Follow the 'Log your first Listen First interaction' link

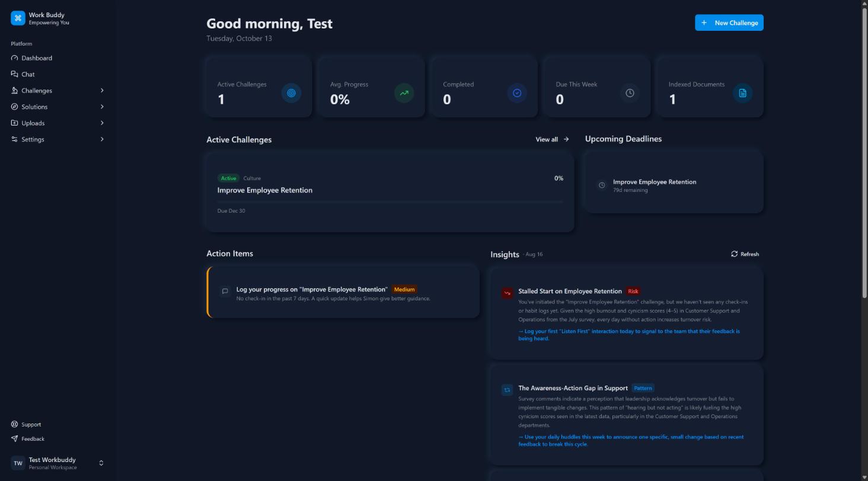click(629, 335)
